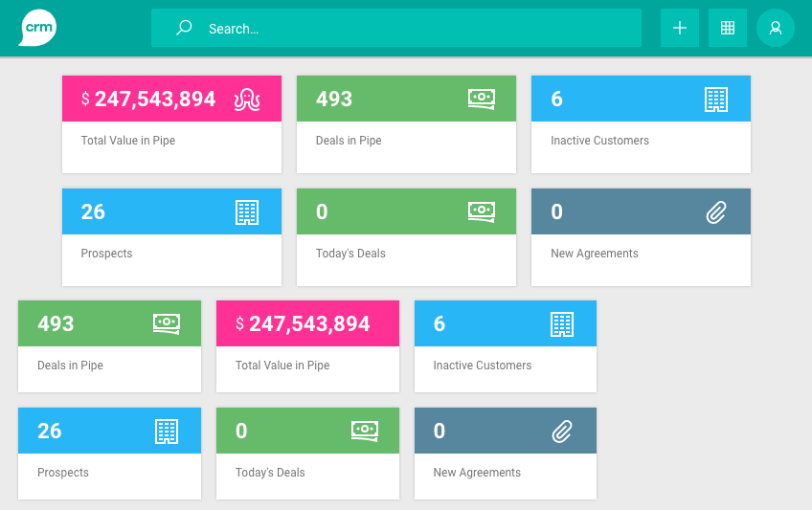This screenshot has width=812, height=510.
Task: Open the grid apps menu button
Action: pyautogui.click(x=728, y=28)
